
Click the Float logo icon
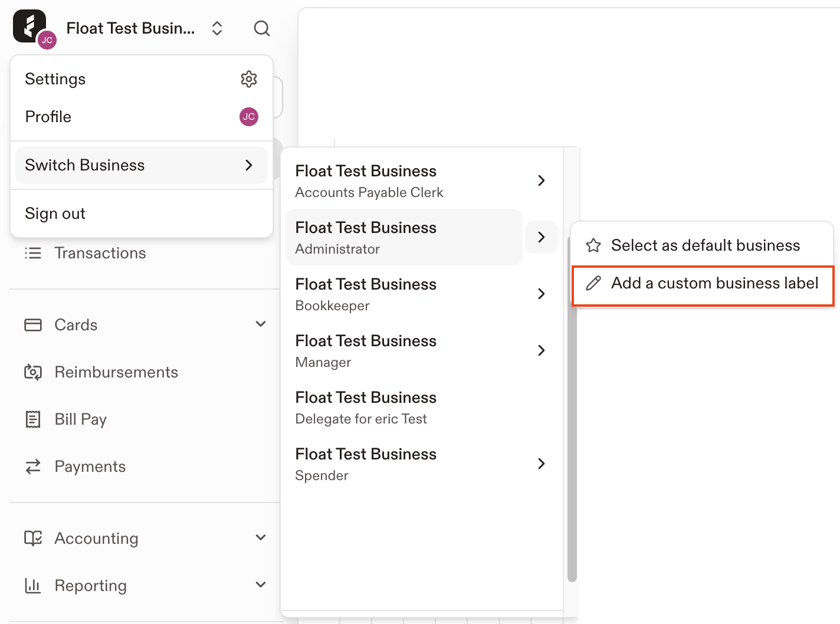click(x=29, y=26)
